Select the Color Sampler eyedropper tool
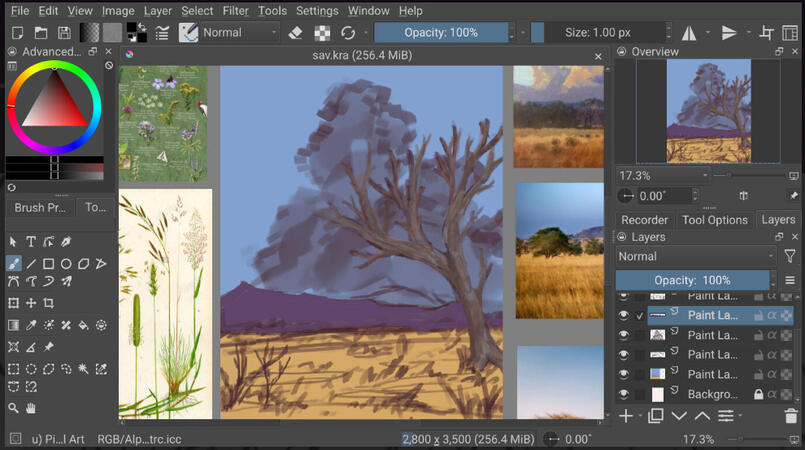This screenshot has height=450, width=805. [31, 325]
